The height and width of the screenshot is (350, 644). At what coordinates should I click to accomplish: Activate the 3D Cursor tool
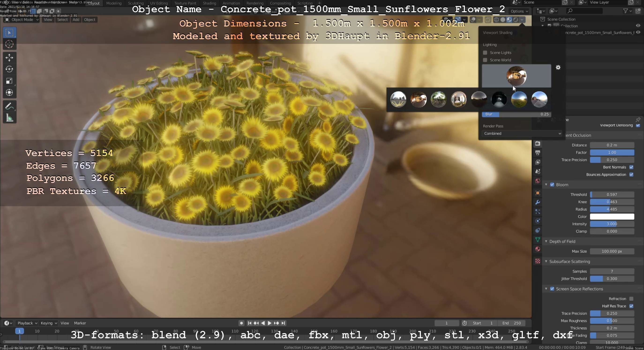coord(10,44)
